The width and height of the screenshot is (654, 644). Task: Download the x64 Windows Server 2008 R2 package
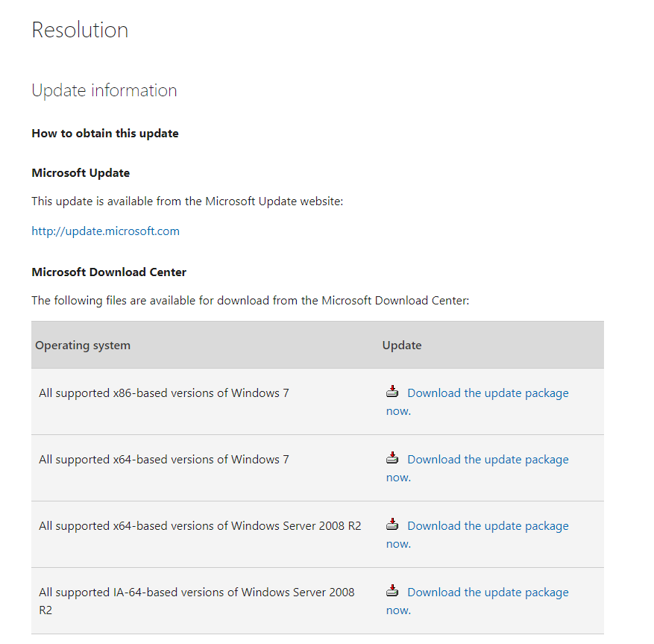pyautogui.click(x=488, y=526)
